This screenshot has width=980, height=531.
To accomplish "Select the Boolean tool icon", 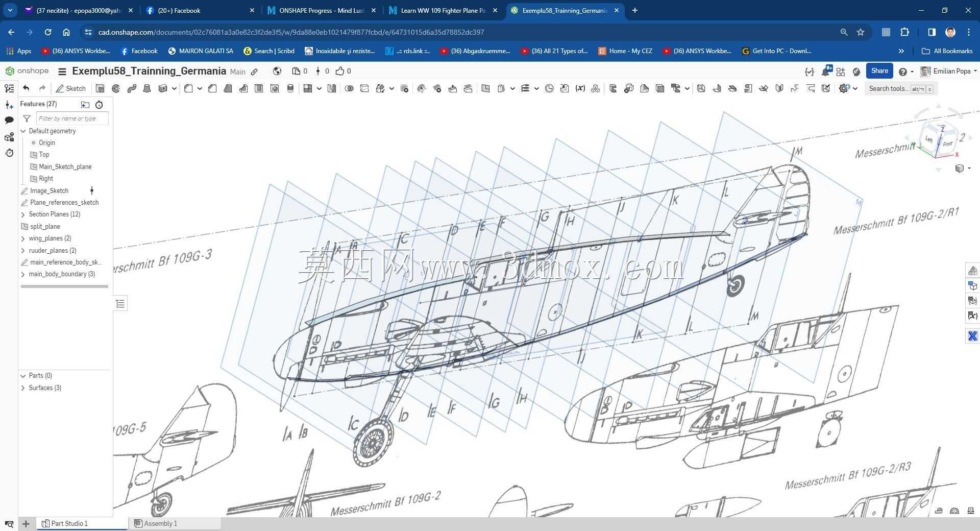I will [x=349, y=88].
